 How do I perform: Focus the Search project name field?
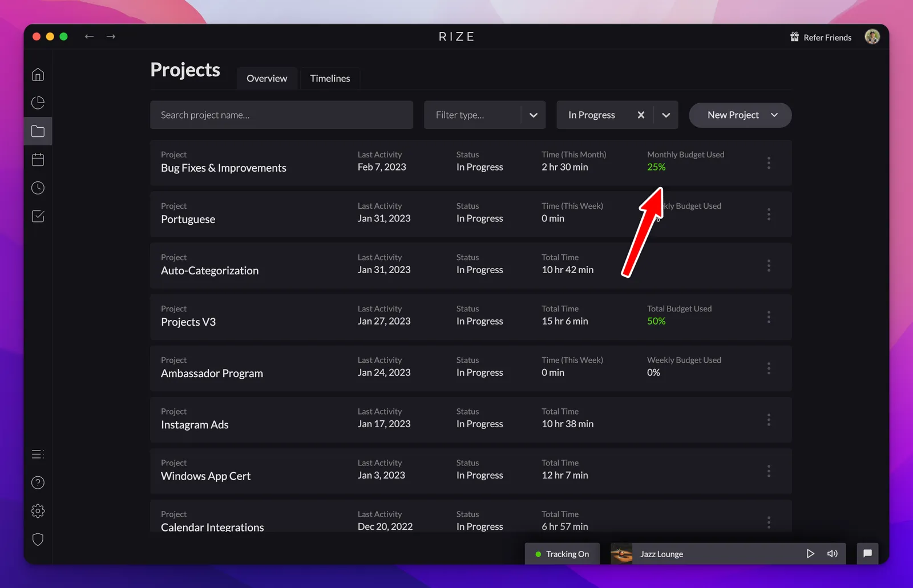click(281, 115)
